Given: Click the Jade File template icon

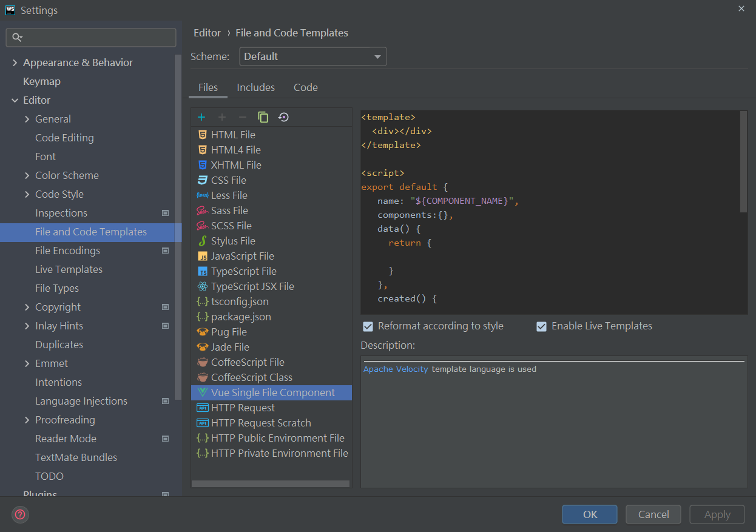Looking at the screenshot, I should (x=203, y=347).
